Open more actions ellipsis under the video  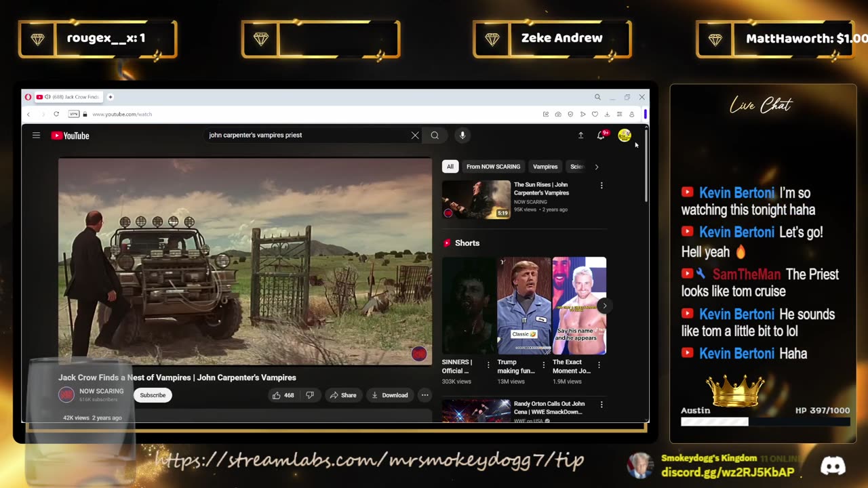click(x=425, y=395)
